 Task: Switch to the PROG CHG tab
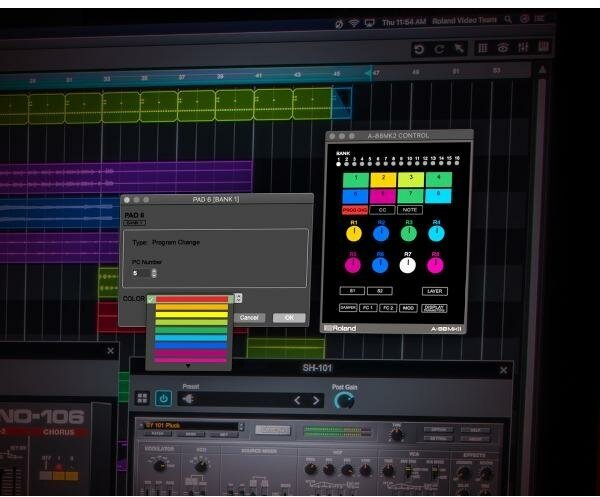pyautogui.click(x=355, y=210)
